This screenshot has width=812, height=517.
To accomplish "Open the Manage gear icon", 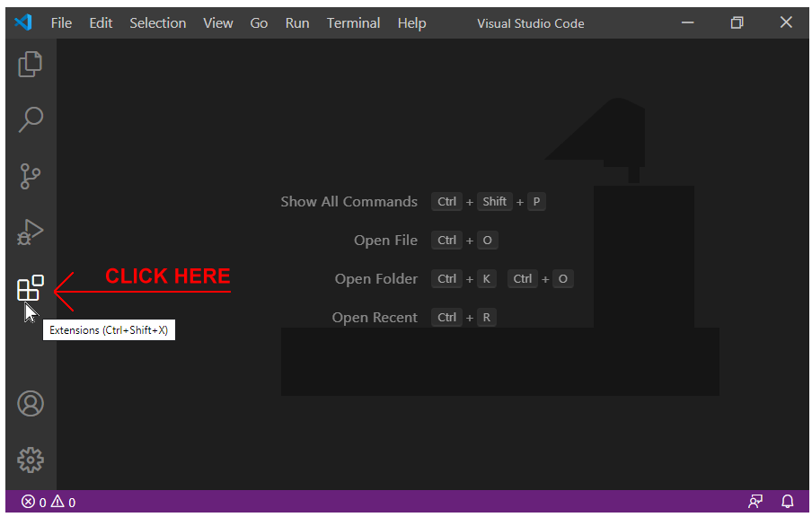I will (31, 460).
